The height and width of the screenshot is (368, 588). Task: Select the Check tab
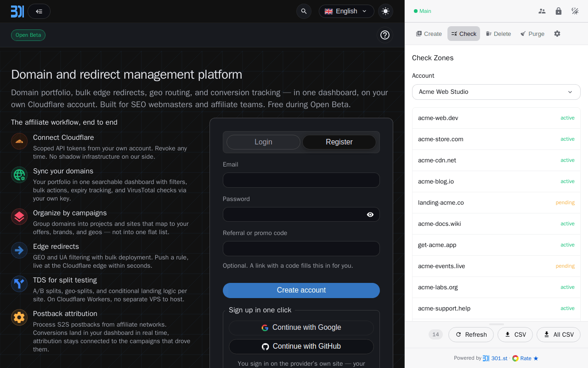[x=464, y=34]
